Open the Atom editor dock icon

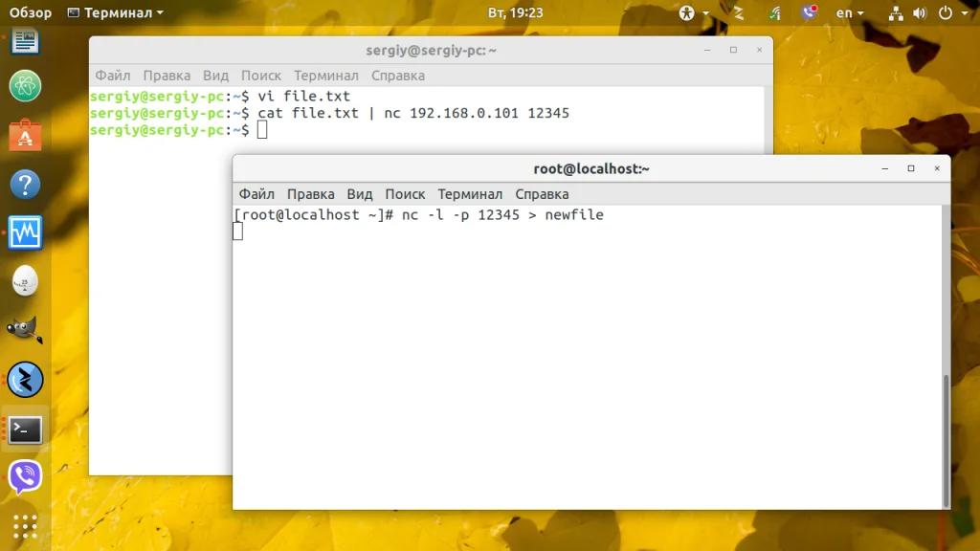(25, 85)
